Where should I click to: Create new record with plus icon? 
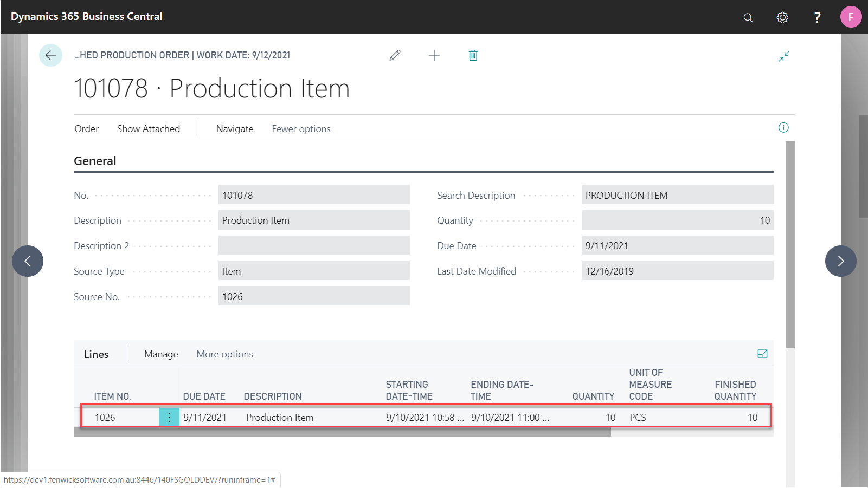[434, 55]
